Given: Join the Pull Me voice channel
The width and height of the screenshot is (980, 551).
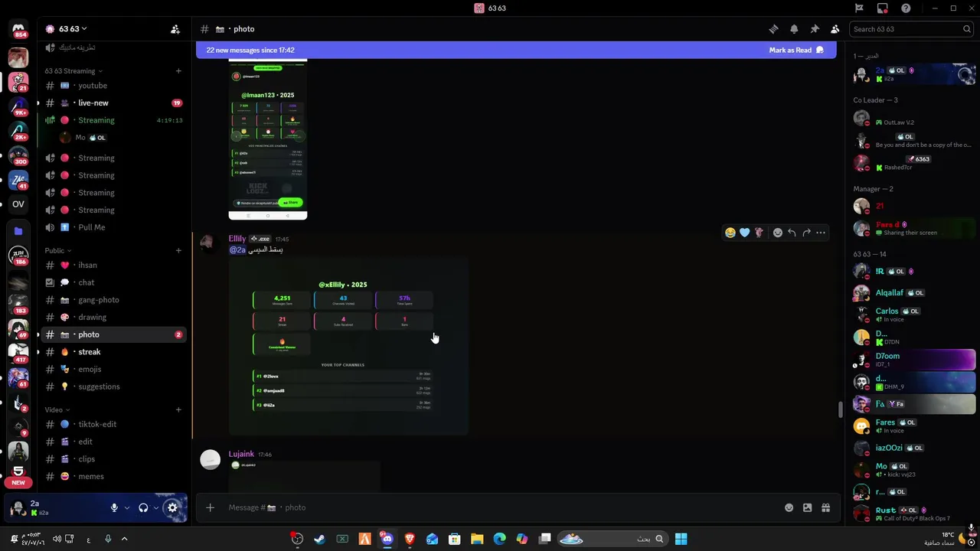Looking at the screenshot, I should pos(115,227).
